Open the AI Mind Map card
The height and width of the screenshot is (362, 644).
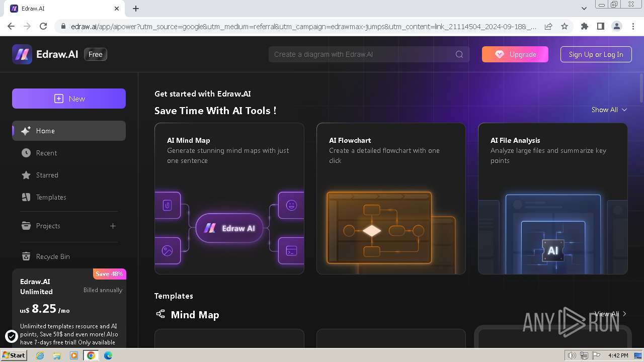[x=229, y=199]
